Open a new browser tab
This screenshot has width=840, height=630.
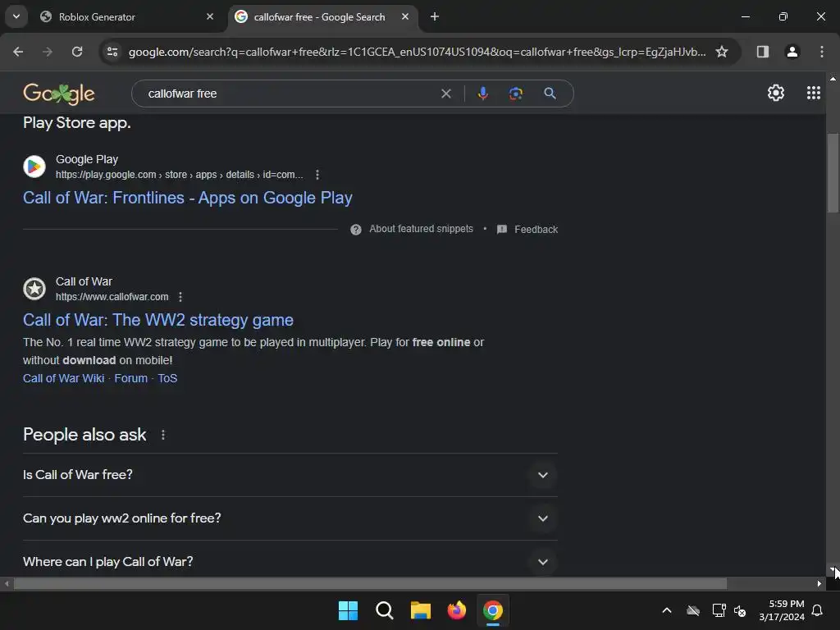tap(435, 16)
